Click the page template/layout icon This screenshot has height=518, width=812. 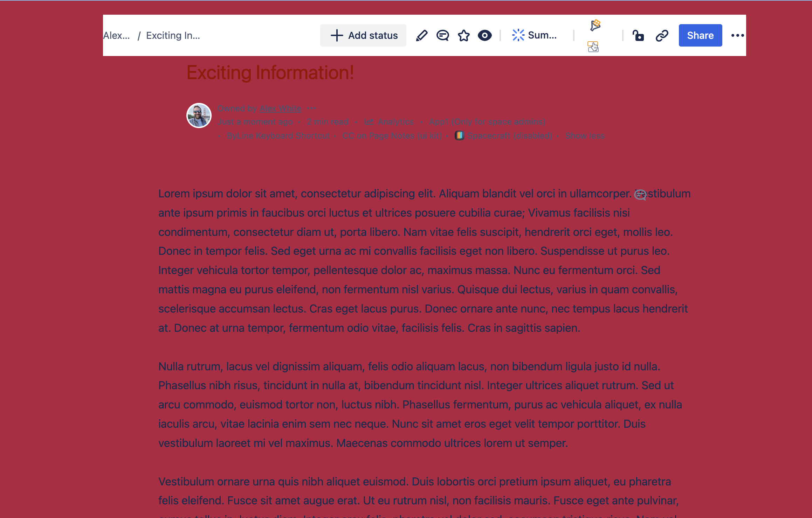click(x=593, y=46)
